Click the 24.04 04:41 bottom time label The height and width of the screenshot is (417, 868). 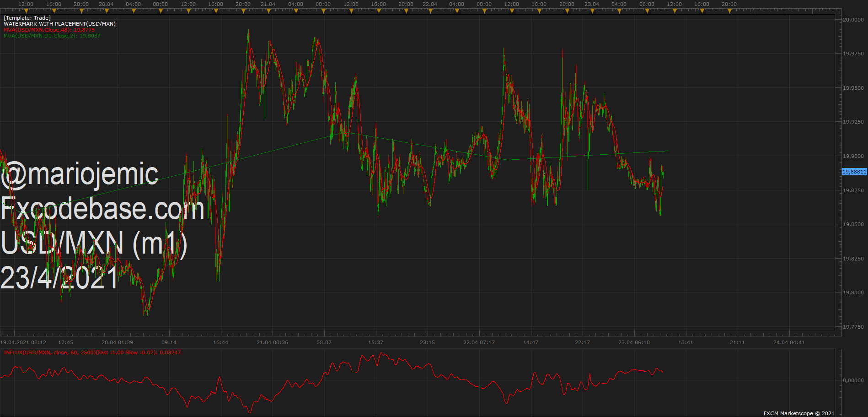[x=789, y=342]
